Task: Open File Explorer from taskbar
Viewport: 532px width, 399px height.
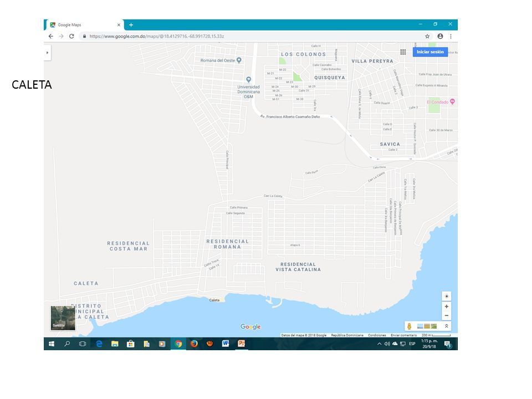Action: (x=115, y=344)
